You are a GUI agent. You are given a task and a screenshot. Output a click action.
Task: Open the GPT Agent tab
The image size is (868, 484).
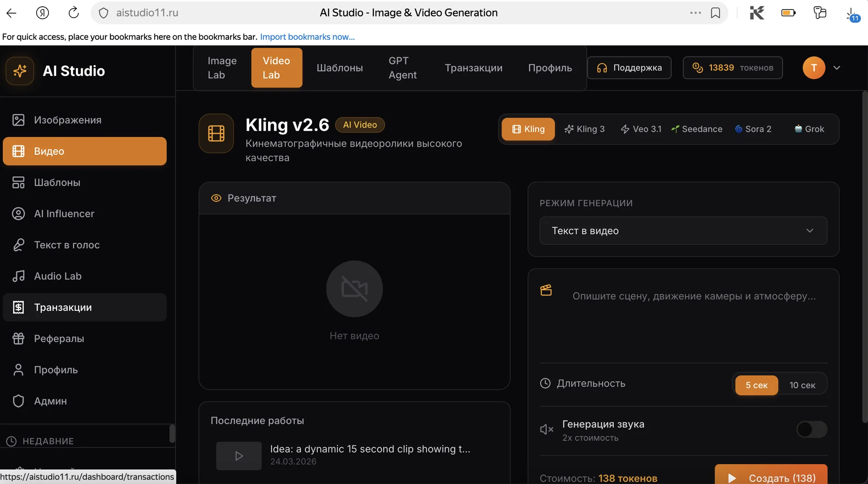coord(403,68)
